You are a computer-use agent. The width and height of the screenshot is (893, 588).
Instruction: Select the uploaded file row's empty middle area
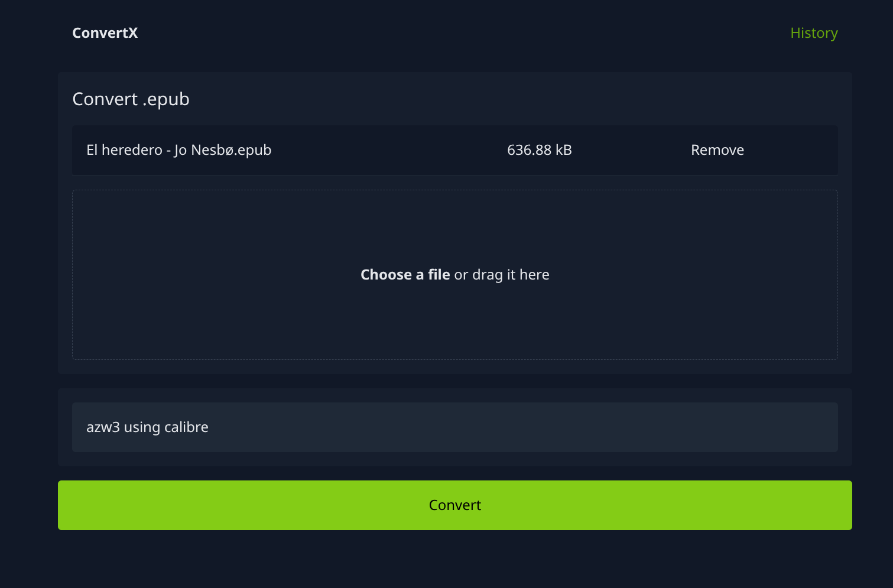click(384, 150)
